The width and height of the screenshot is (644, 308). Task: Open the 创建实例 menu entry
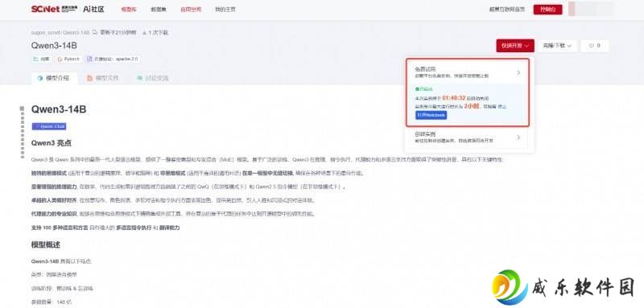coord(468,138)
